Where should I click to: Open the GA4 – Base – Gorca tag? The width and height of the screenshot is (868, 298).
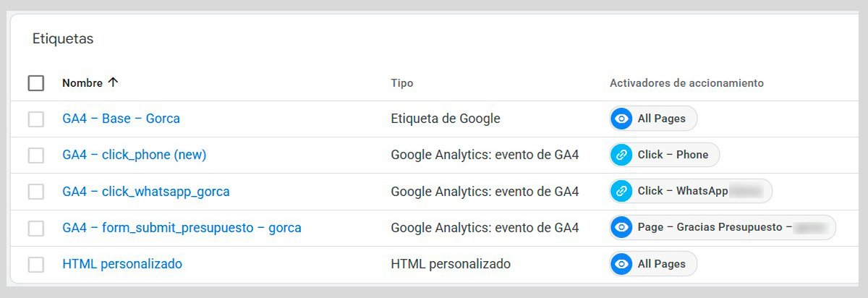(x=121, y=119)
